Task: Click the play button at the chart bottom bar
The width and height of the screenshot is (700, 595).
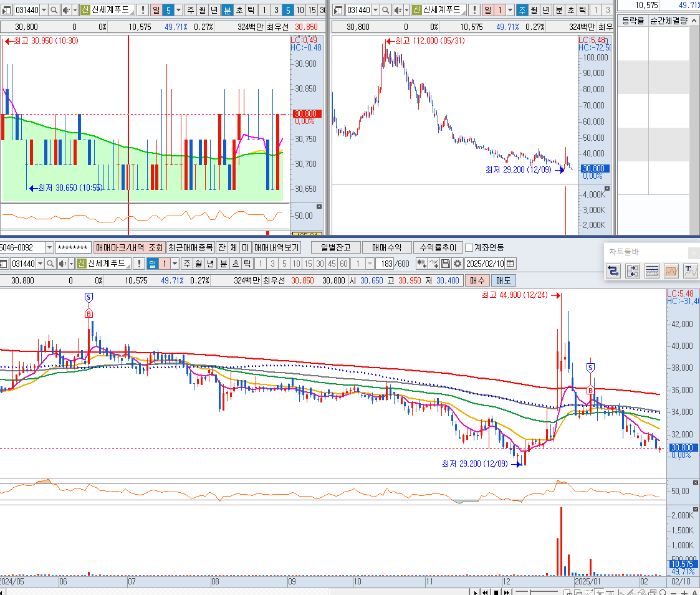Action: 475,593
